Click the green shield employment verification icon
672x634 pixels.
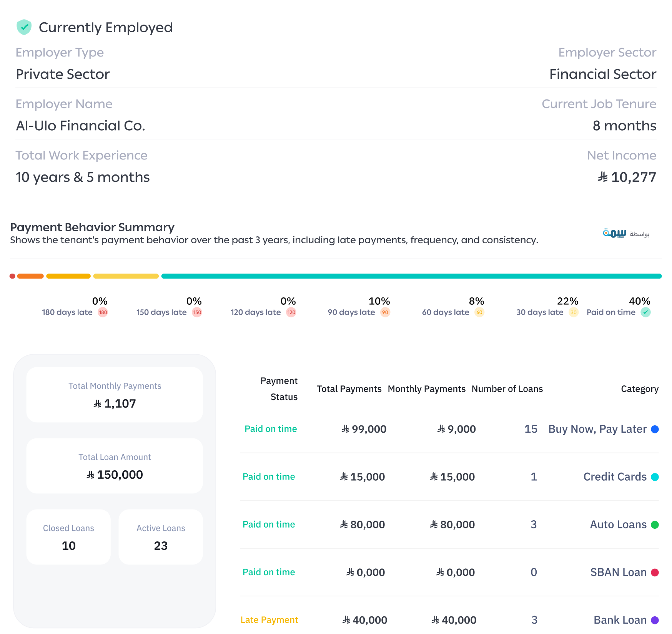[x=24, y=27]
